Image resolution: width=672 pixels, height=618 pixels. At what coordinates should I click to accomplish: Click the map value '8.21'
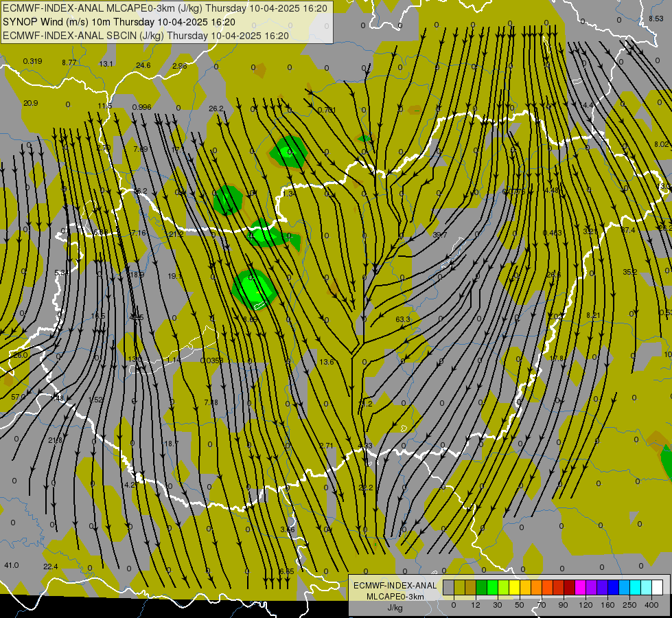[594, 315]
